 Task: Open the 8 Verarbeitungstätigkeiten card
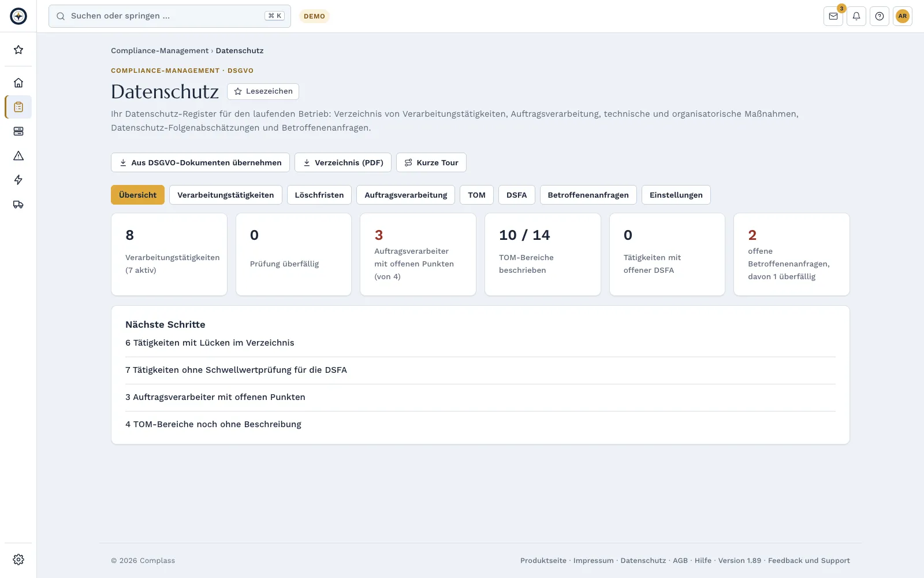(x=169, y=254)
